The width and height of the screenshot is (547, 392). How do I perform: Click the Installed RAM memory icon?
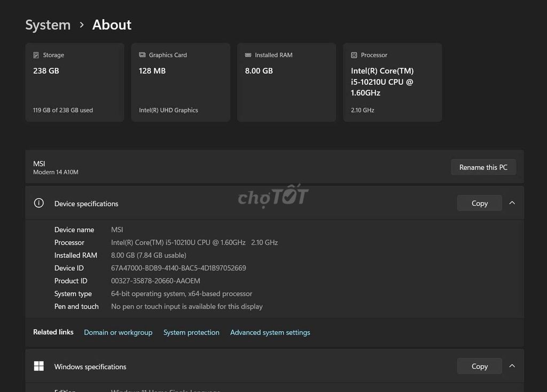coord(248,55)
